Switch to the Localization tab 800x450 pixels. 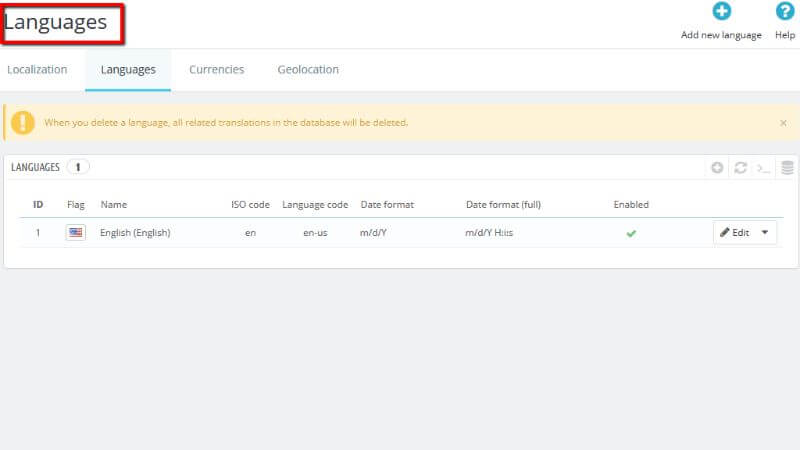[37, 69]
